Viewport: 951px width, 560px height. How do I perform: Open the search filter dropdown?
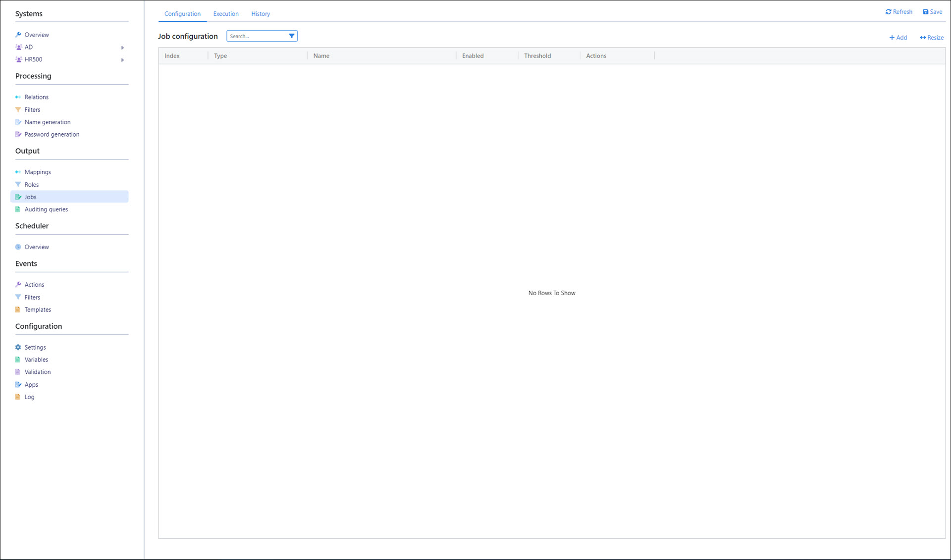click(x=291, y=36)
